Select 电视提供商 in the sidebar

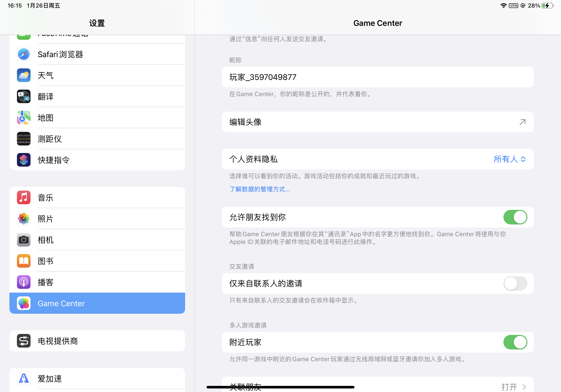tap(97, 341)
